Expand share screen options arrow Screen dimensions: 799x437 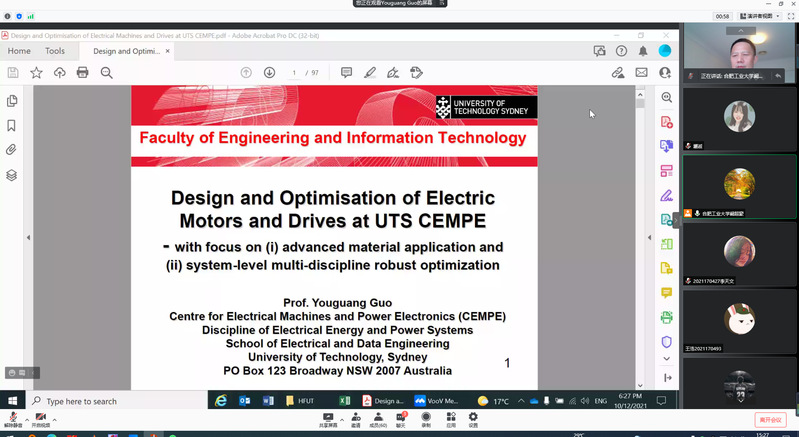click(x=342, y=420)
